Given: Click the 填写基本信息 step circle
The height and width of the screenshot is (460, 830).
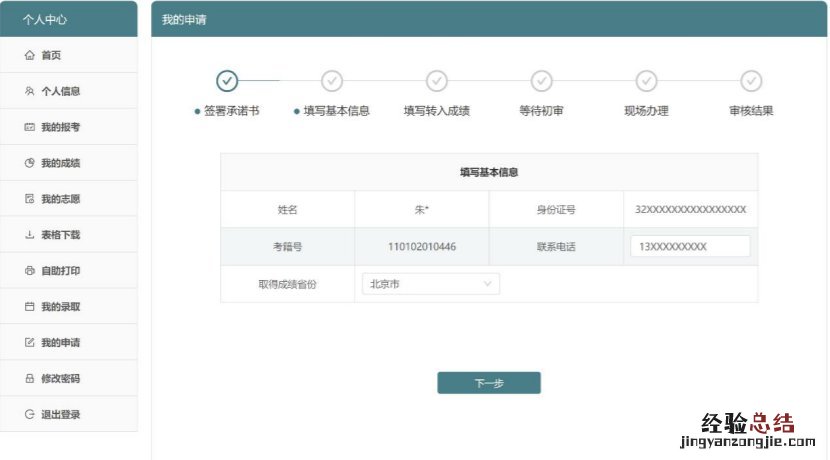Looking at the screenshot, I should point(332,81).
